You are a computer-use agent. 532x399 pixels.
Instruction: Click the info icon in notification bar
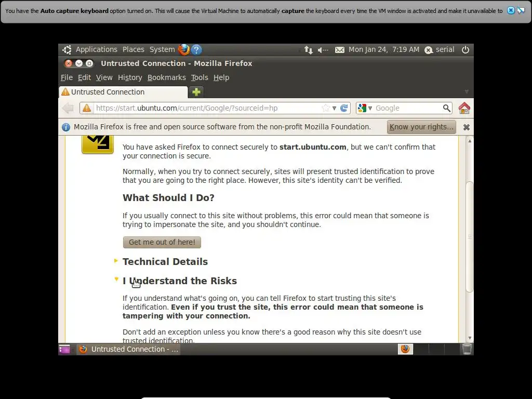click(x=66, y=127)
